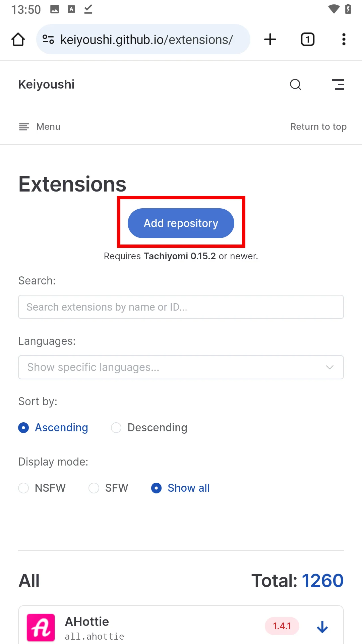Open a new tab with plus icon
The height and width of the screenshot is (644, 362).
pyautogui.click(x=270, y=40)
